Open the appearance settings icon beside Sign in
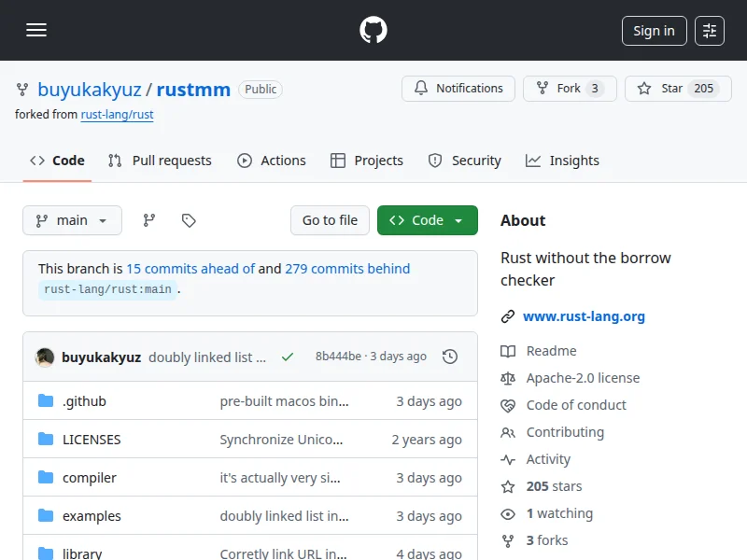Viewport: 747px width, 560px height. pos(710,31)
